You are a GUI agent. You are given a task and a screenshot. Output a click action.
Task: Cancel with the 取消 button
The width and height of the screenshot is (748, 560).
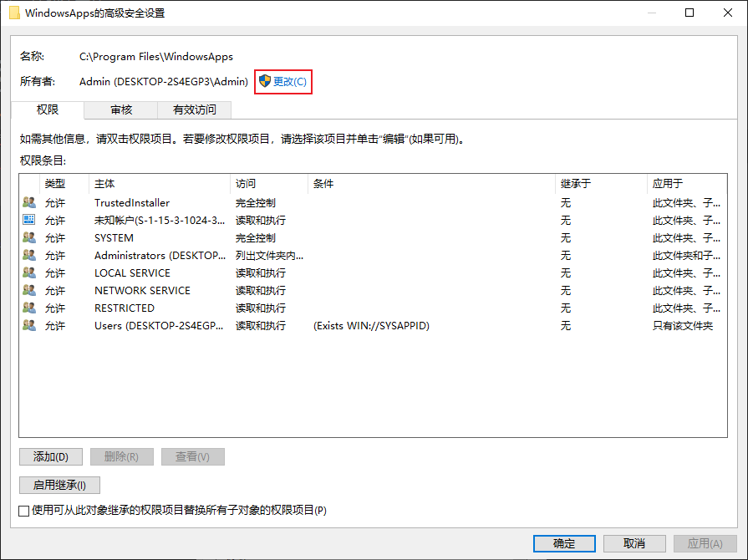634,543
